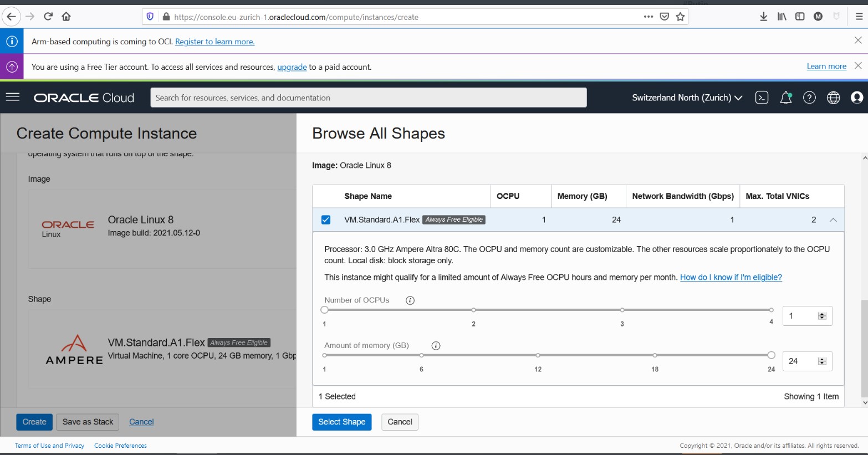Open the user profile menu
The image size is (868, 455).
(857, 98)
